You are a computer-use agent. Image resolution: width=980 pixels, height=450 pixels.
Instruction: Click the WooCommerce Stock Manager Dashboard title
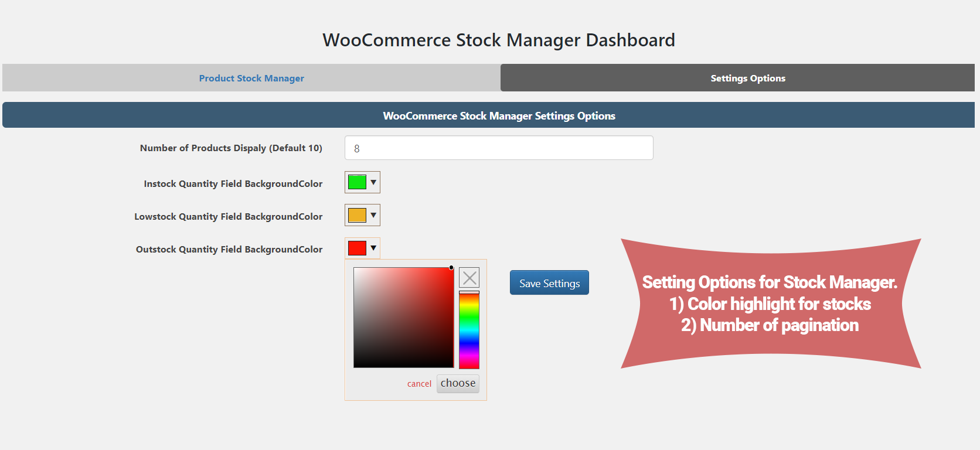click(x=499, y=40)
